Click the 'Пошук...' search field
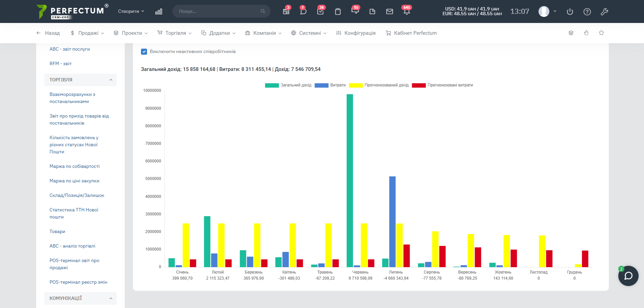This screenshot has height=308, width=644. (x=218, y=11)
